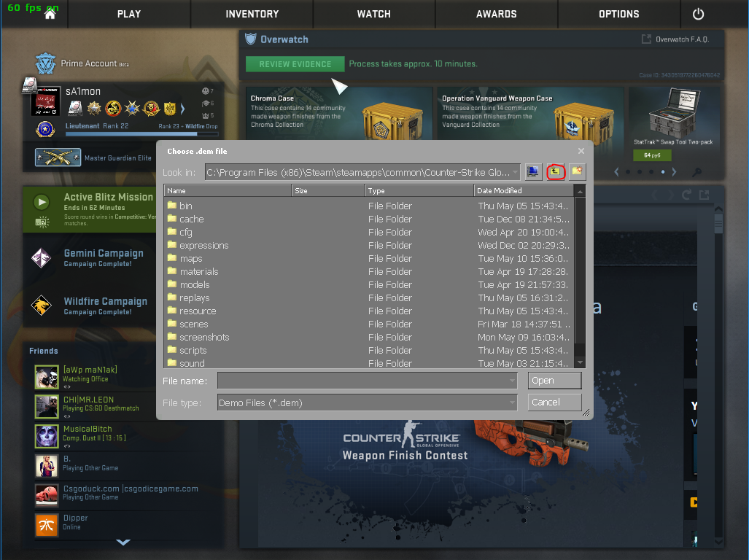Select the Chroma Case store item

pos(338,113)
